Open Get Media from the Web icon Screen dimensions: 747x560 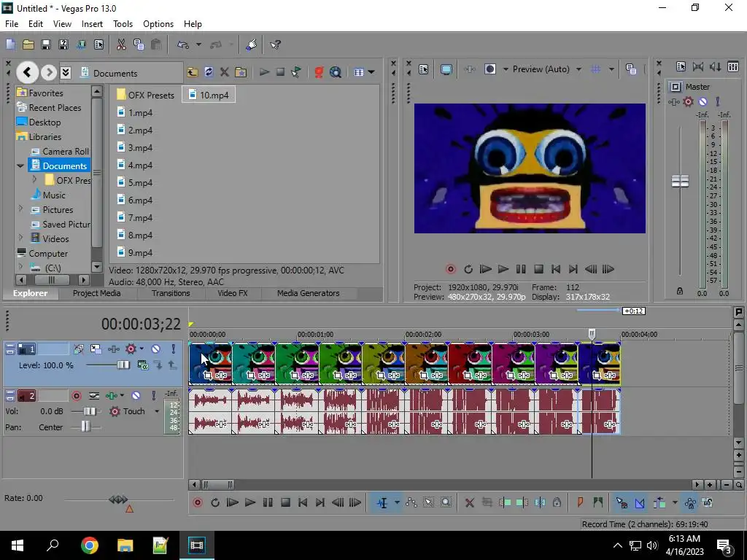[x=336, y=72]
